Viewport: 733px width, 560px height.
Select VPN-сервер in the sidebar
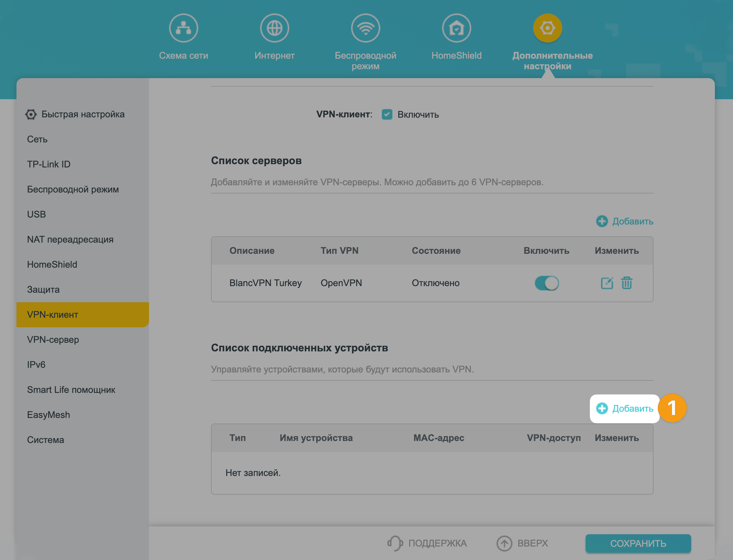click(53, 340)
